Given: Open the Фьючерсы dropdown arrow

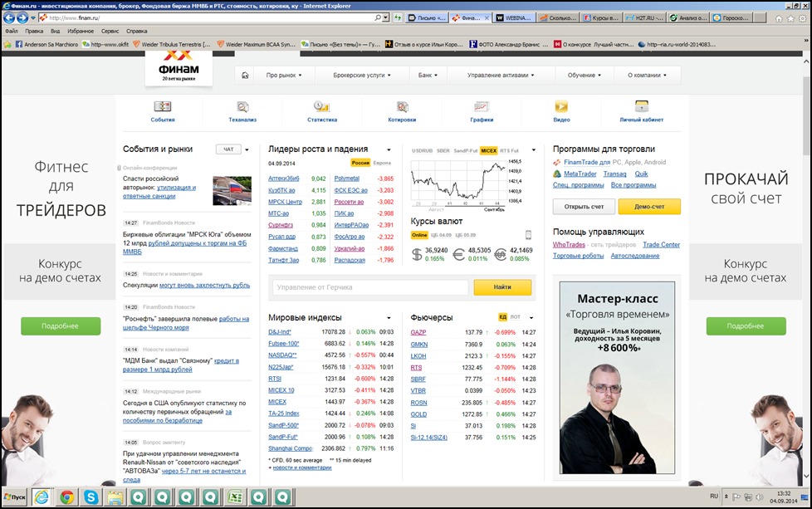Looking at the screenshot, I should pyautogui.click(x=531, y=317).
